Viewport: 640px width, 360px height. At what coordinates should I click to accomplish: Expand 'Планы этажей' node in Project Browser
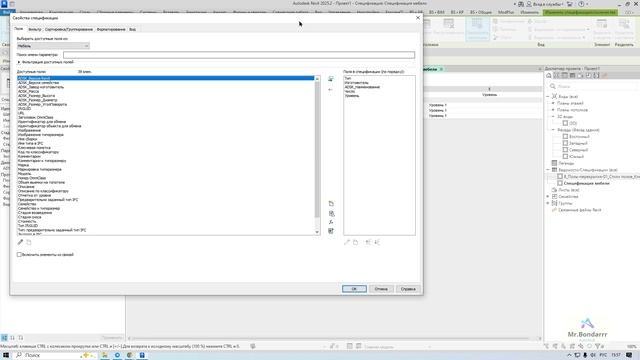[x=553, y=103]
